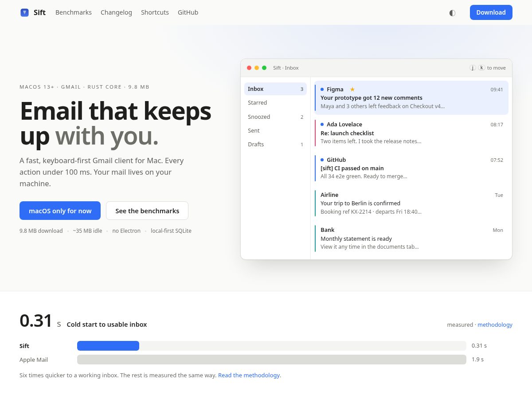Click the blue Download button
Image resolution: width=532 pixels, height=399 pixels.
(491, 12)
